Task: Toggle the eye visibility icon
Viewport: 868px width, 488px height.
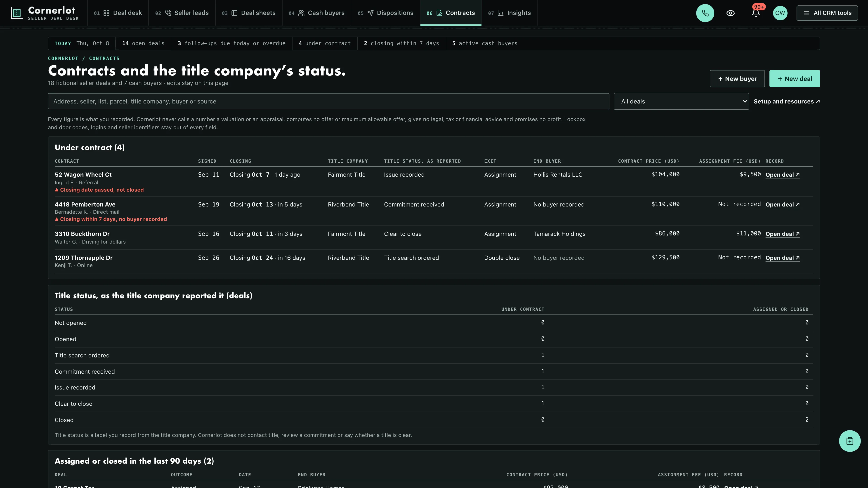Action: click(731, 13)
